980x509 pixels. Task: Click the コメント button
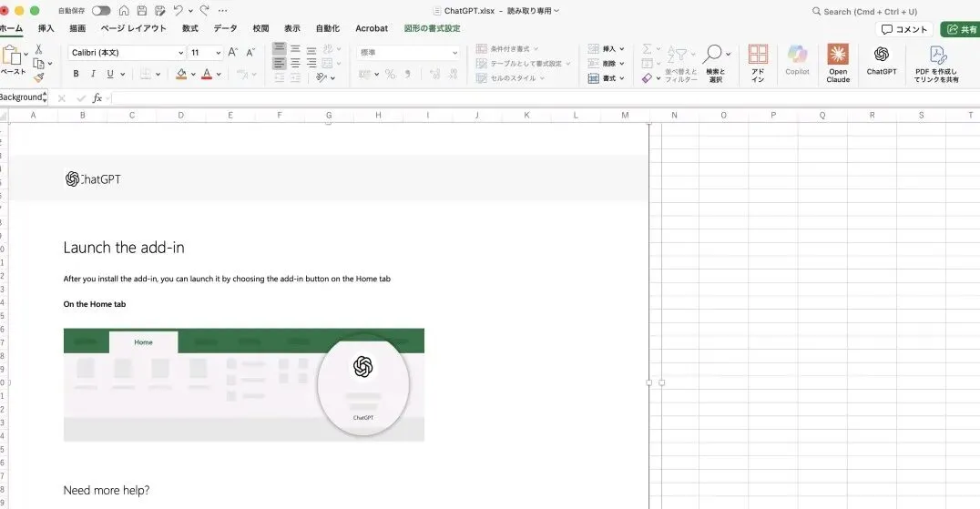point(903,29)
